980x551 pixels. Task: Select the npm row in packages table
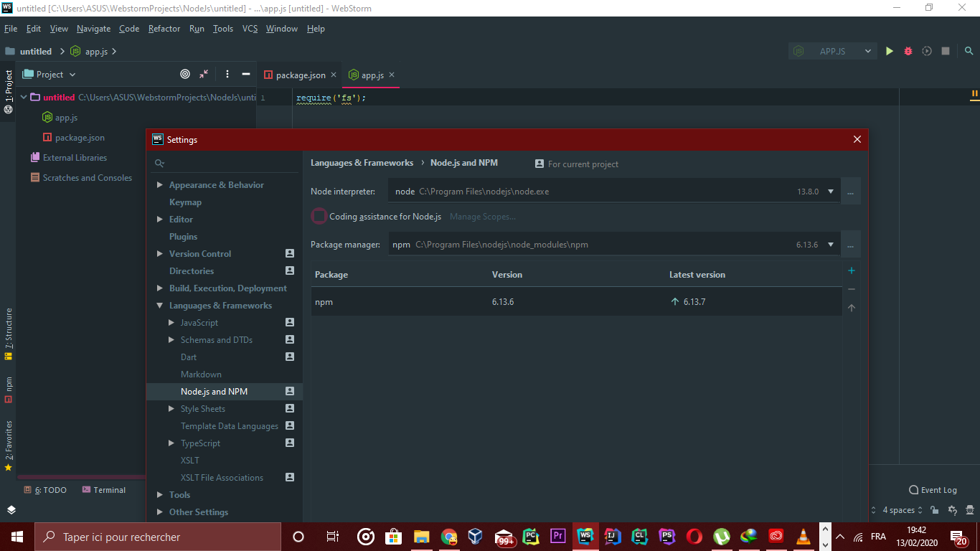(x=575, y=302)
